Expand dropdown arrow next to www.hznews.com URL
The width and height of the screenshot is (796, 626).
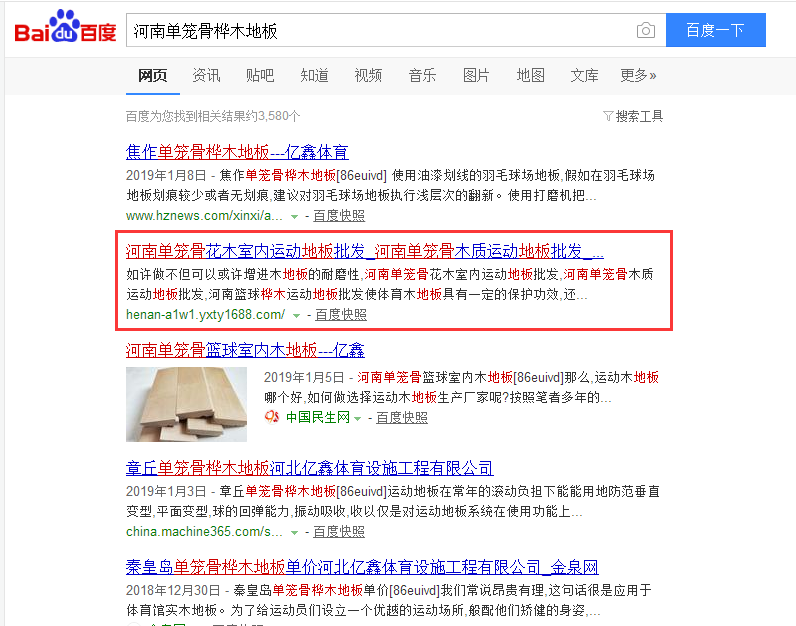294,217
